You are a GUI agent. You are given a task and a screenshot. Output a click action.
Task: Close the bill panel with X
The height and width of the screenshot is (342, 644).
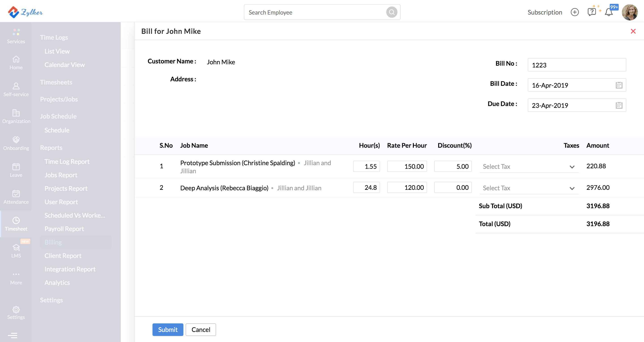[633, 31]
